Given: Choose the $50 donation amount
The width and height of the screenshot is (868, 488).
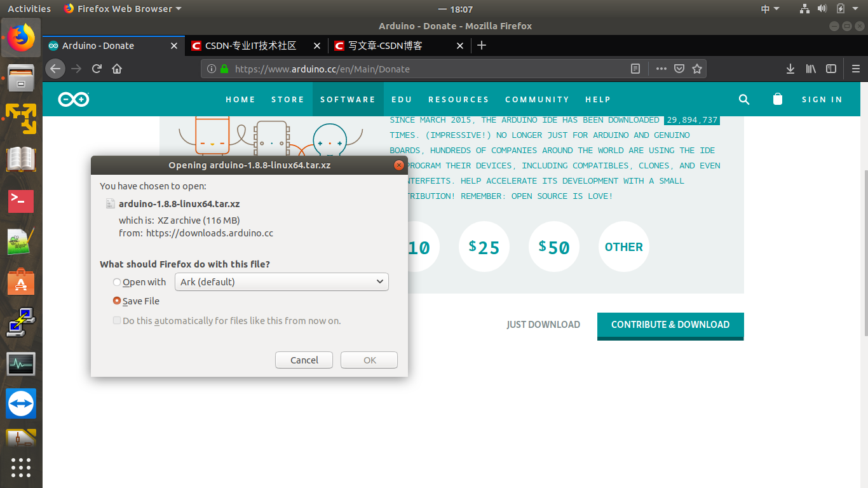Looking at the screenshot, I should (x=554, y=247).
